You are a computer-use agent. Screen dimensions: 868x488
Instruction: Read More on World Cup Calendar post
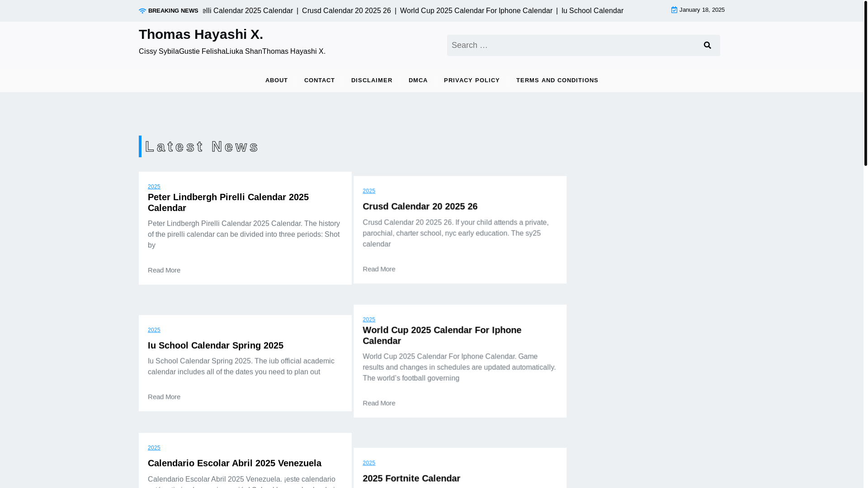pyautogui.click(x=379, y=403)
